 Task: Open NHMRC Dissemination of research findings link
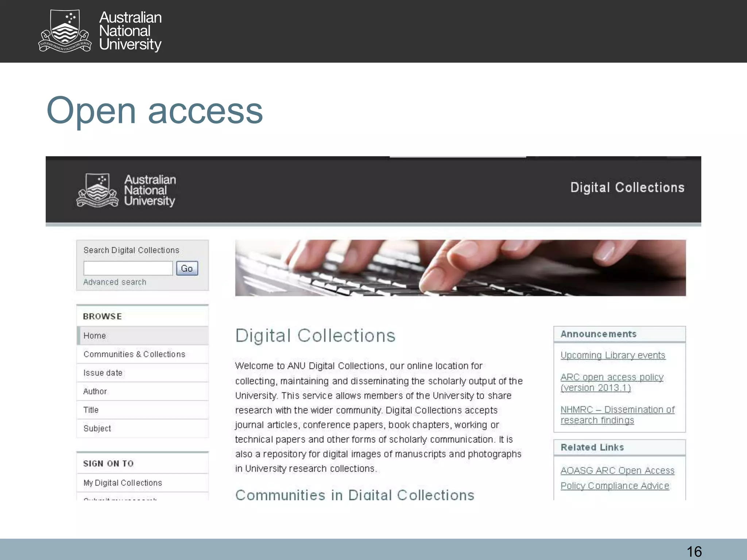pyautogui.click(x=618, y=415)
